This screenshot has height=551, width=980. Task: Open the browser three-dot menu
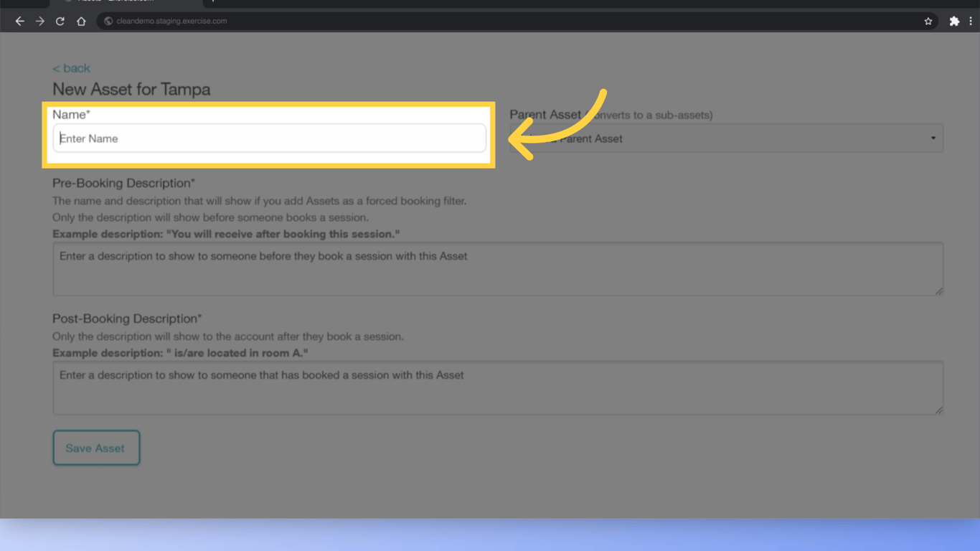pyautogui.click(x=971, y=22)
